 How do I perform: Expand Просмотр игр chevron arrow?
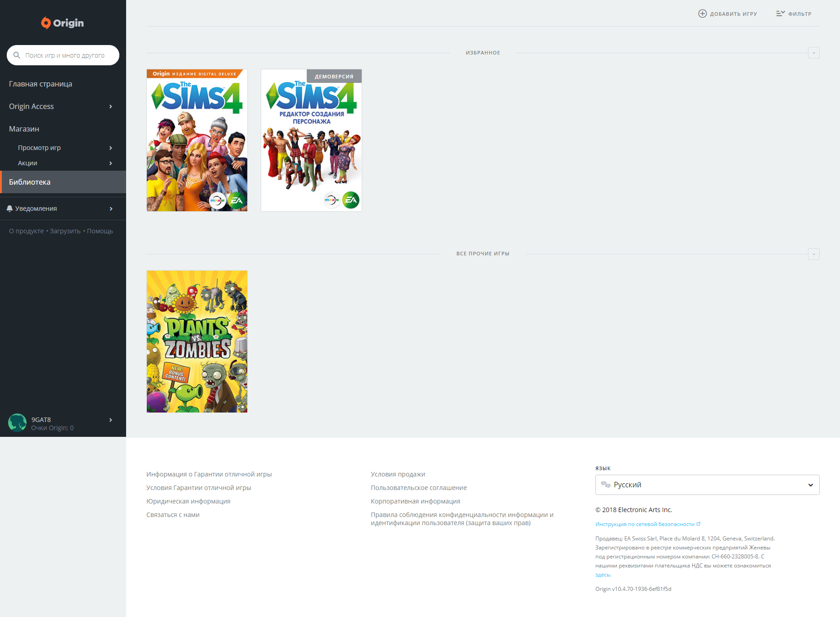coord(111,148)
